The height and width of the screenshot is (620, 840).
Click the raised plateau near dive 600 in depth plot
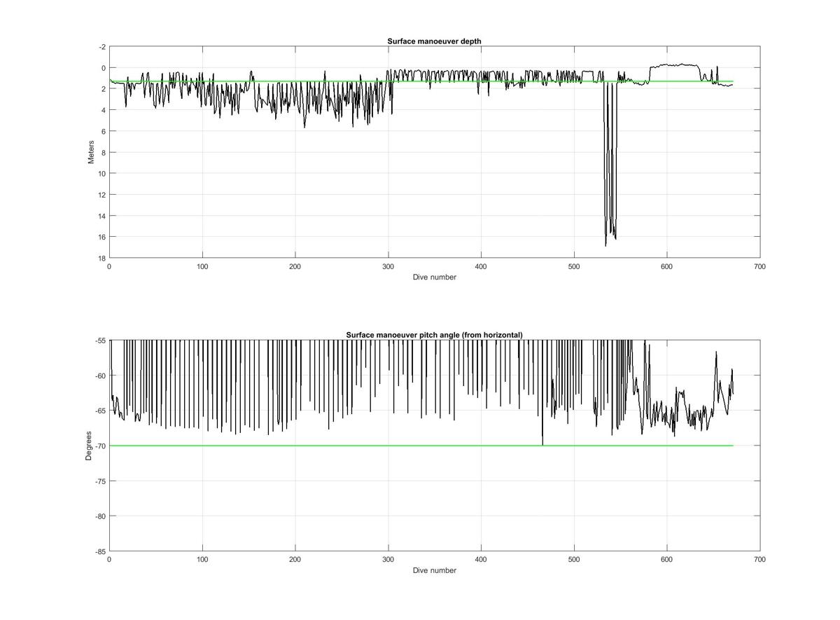[675, 65]
